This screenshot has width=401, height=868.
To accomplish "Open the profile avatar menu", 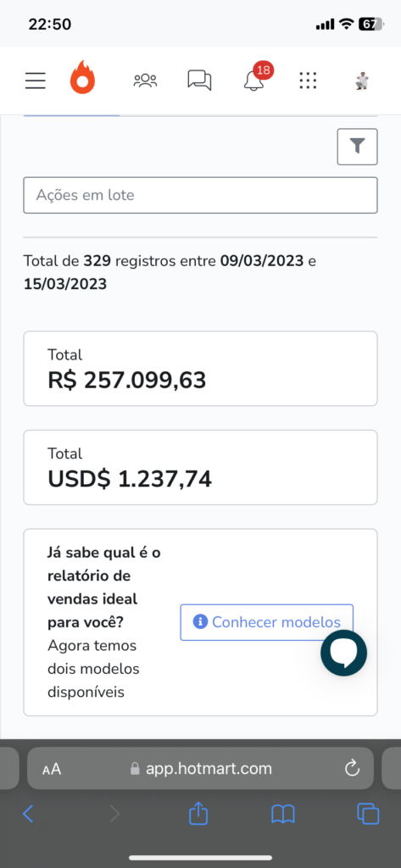I will [x=362, y=81].
